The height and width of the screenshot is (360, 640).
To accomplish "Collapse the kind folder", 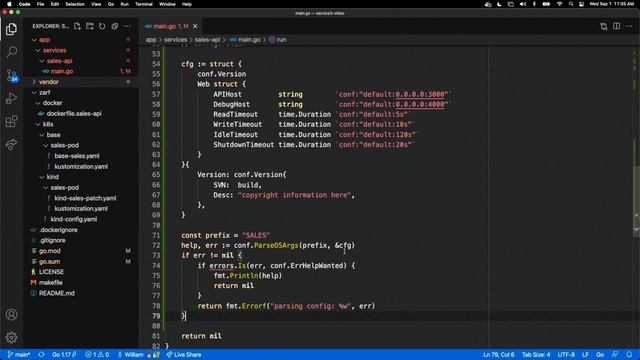I will coord(80,177).
